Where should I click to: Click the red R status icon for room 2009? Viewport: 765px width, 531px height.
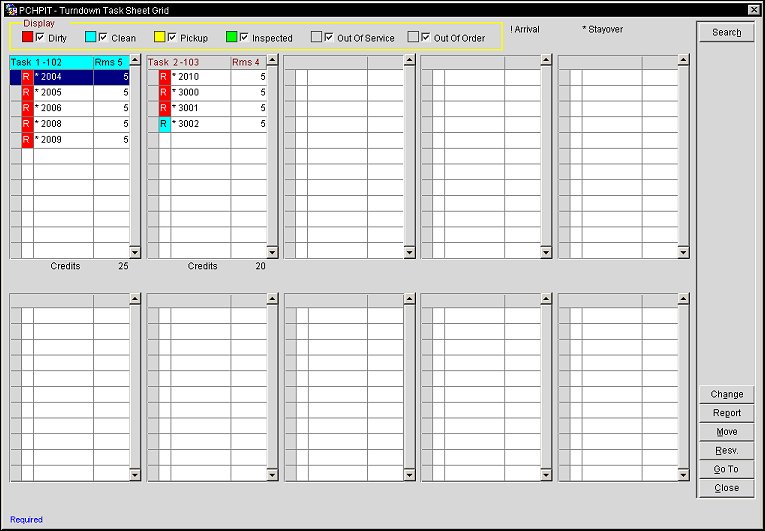(x=27, y=140)
